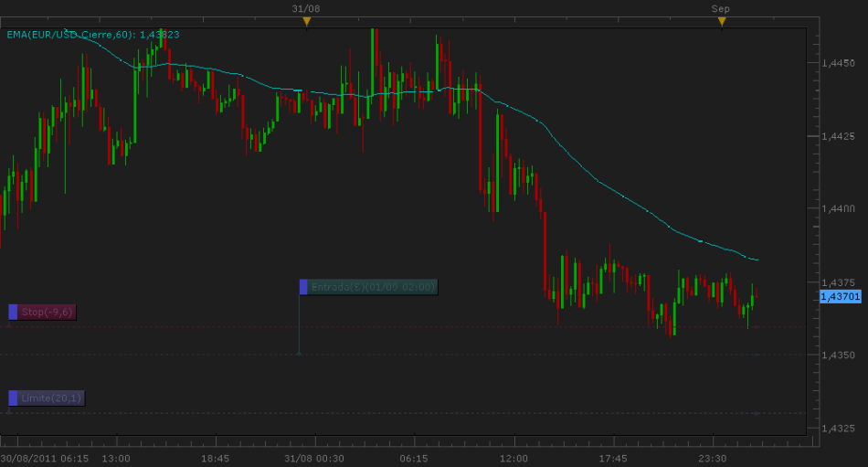Click the blue handle on Stop order
This screenshot has width=868, height=467.
tap(13, 313)
